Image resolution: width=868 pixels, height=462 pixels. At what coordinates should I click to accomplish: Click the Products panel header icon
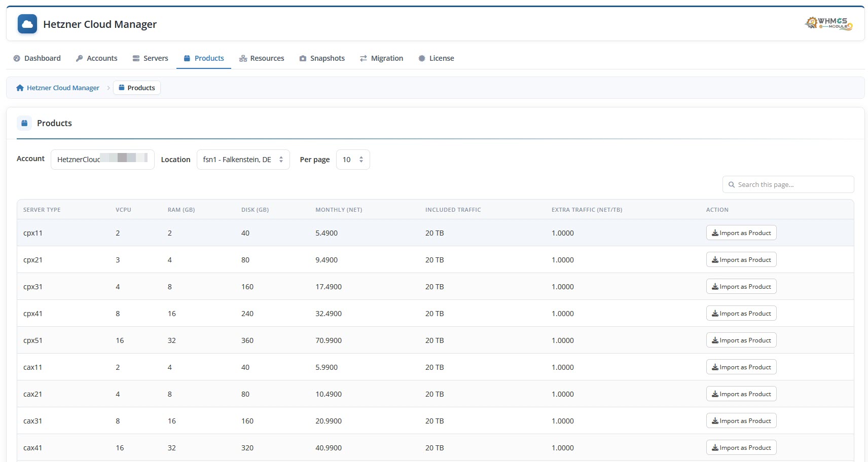24,123
